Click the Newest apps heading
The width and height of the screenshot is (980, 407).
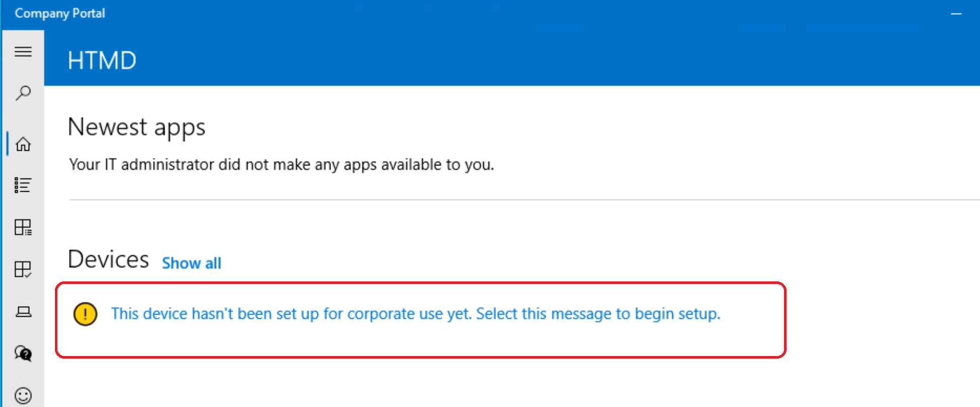(x=137, y=127)
